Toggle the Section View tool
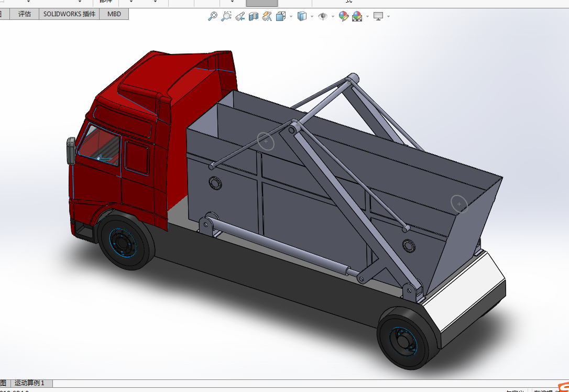 254,16
